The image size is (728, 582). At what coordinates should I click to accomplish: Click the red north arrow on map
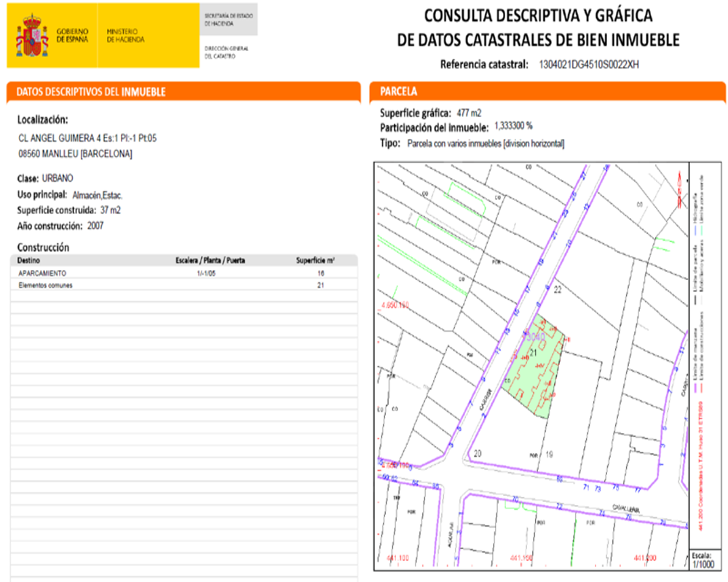click(x=679, y=189)
